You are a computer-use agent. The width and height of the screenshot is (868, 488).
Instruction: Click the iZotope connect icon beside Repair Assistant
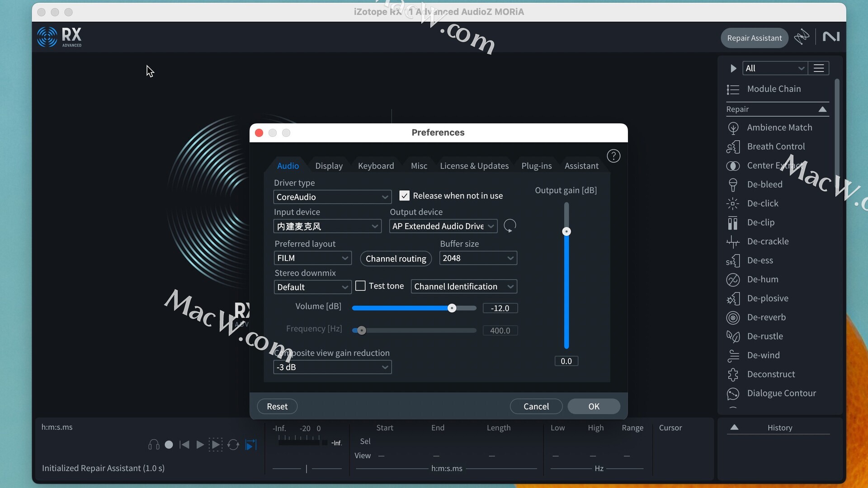point(802,37)
